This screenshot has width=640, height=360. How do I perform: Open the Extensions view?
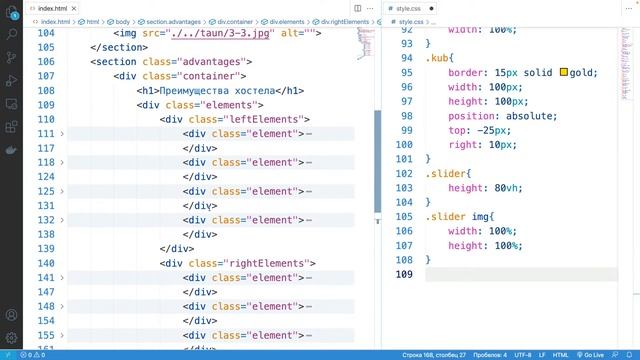pyautogui.click(x=11, y=127)
